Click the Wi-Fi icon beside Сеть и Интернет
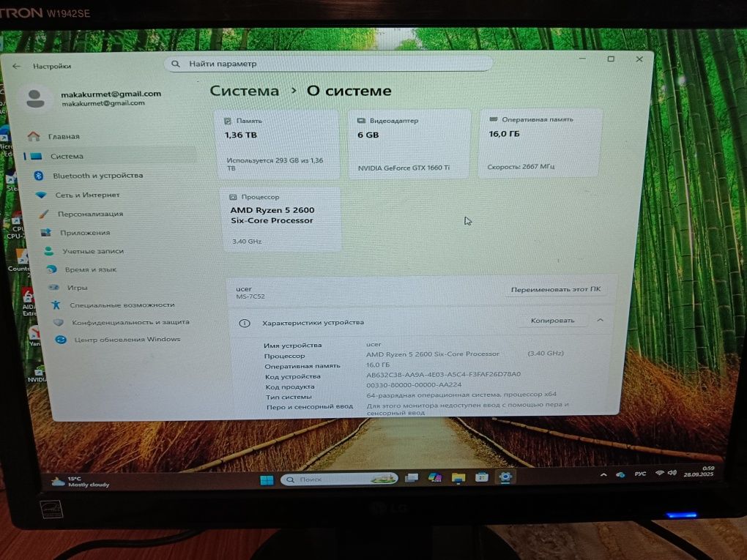747x560 pixels. point(41,195)
